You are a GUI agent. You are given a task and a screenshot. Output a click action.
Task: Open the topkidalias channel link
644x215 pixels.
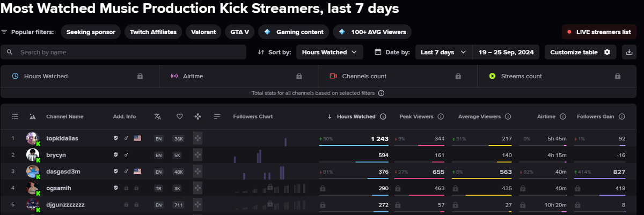pyautogui.click(x=62, y=138)
